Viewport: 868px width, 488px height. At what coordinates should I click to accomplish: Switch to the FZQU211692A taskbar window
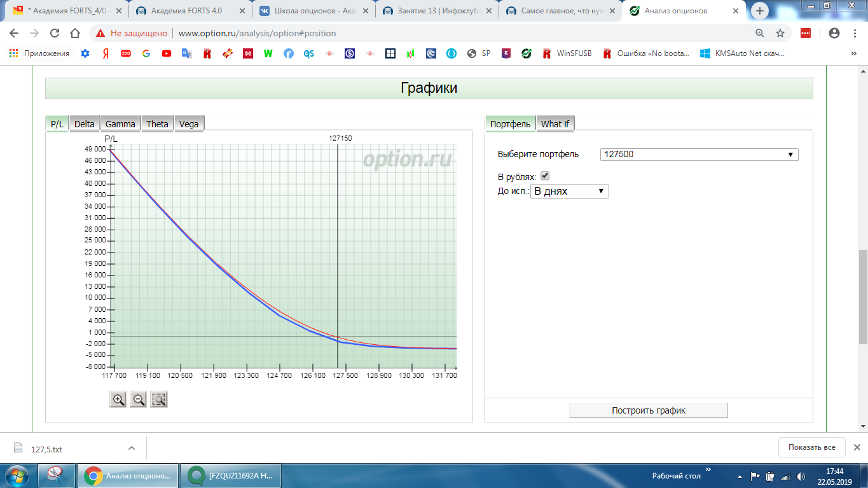pos(230,475)
